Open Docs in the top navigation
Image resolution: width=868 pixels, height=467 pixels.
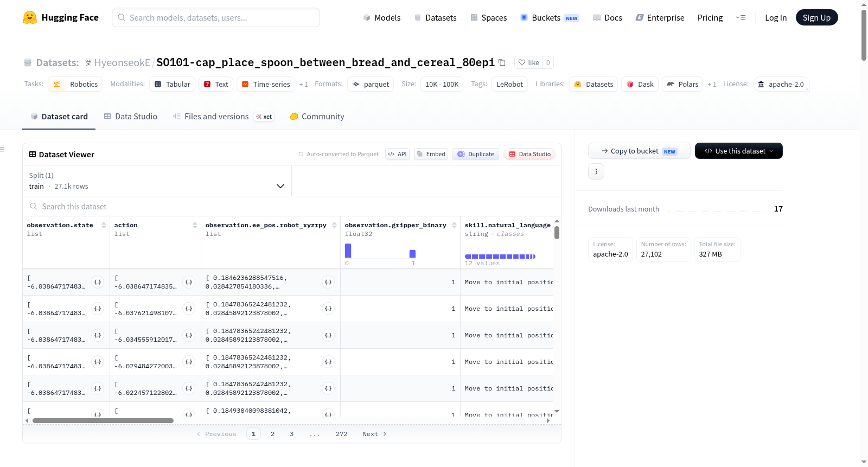[x=608, y=17]
